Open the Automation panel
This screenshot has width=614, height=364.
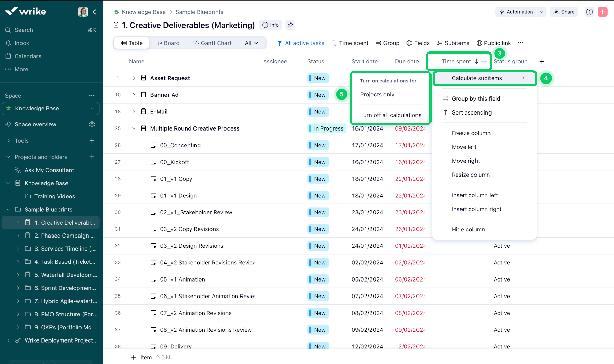[516, 12]
